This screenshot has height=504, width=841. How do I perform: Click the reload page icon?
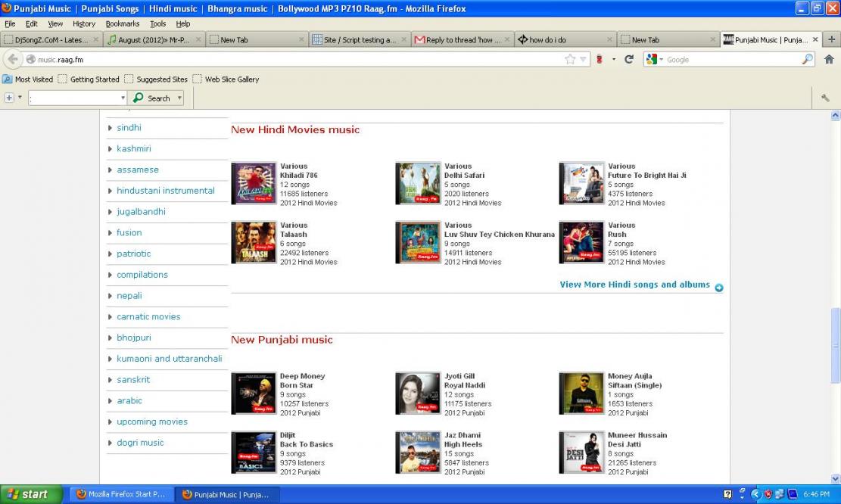click(x=629, y=60)
